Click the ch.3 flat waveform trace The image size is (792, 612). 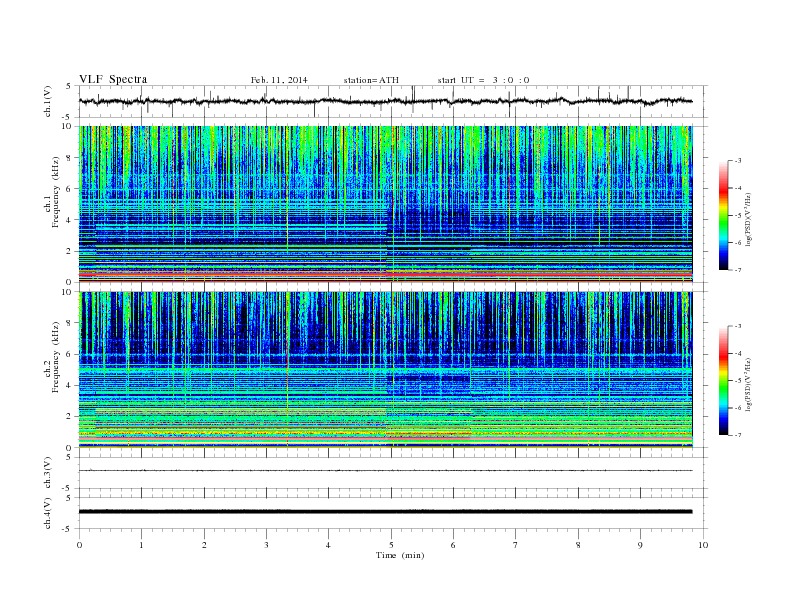(386, 471)
